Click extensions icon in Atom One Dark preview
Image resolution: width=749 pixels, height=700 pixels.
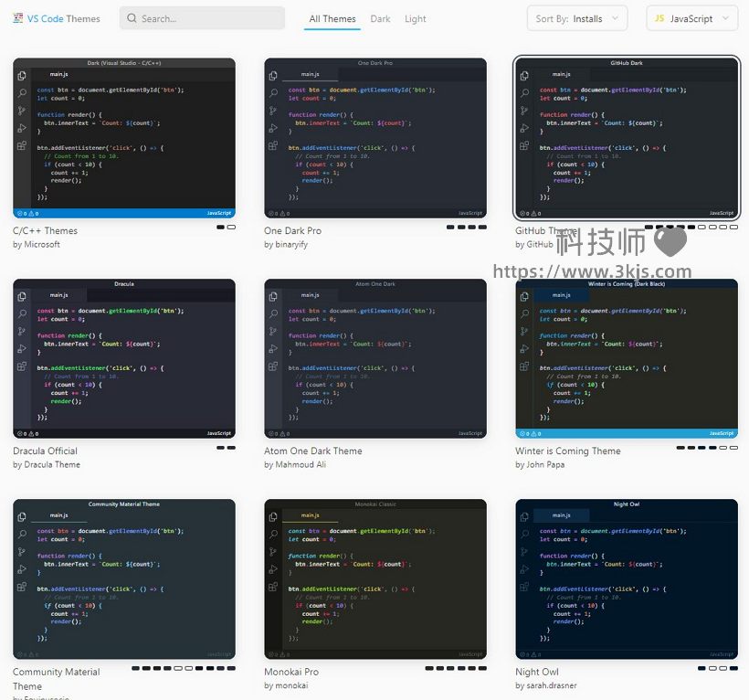point(273,366)
